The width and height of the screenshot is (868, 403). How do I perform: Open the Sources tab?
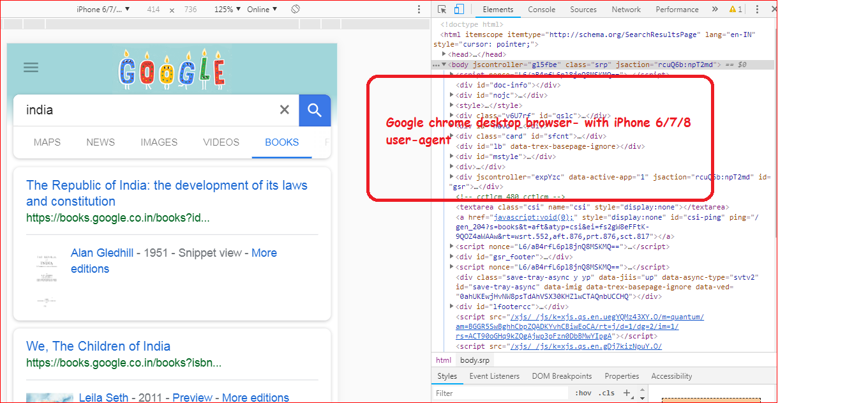click(583, 10)
